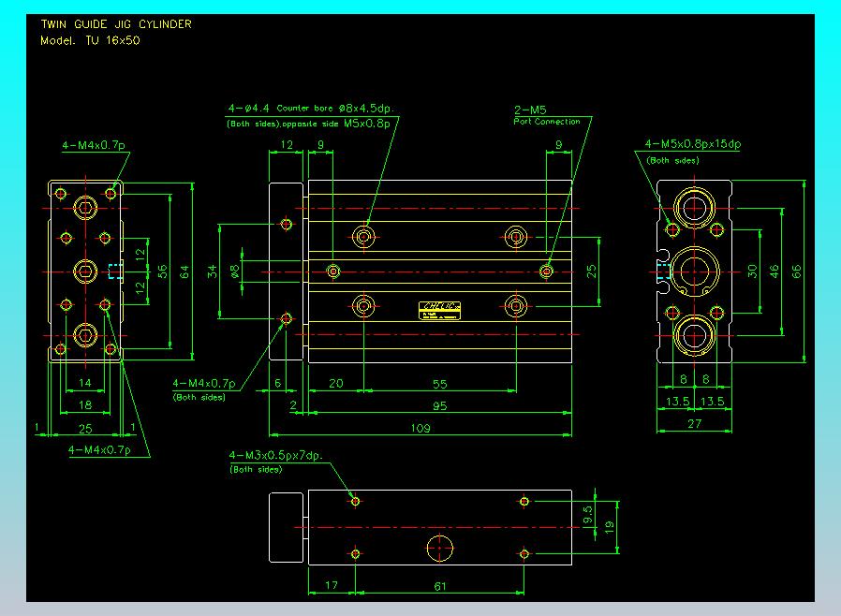The height and width of the screenshot is (616, 841).
Task: Click the '14' width dimension
Action: [x=84, y=383]
